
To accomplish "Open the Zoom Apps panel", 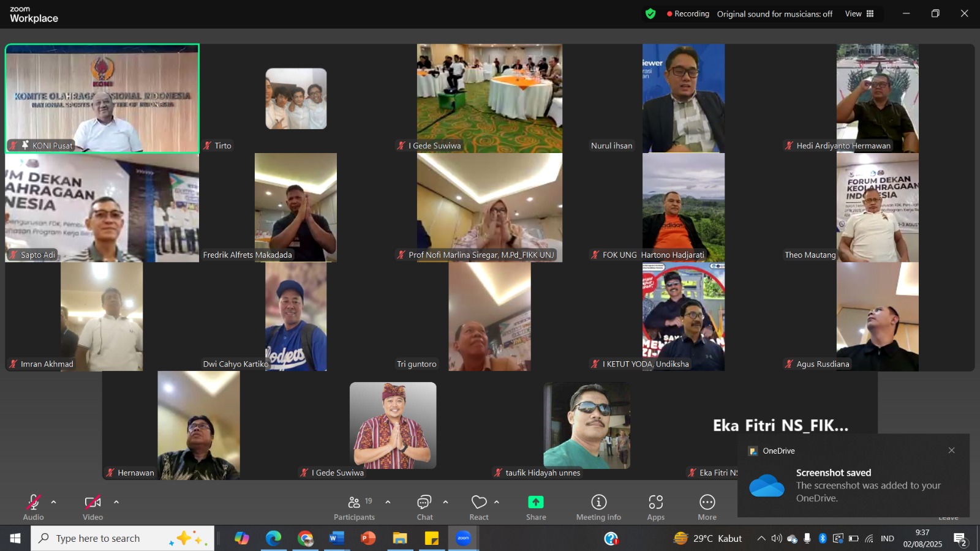I will pos(655,507).
